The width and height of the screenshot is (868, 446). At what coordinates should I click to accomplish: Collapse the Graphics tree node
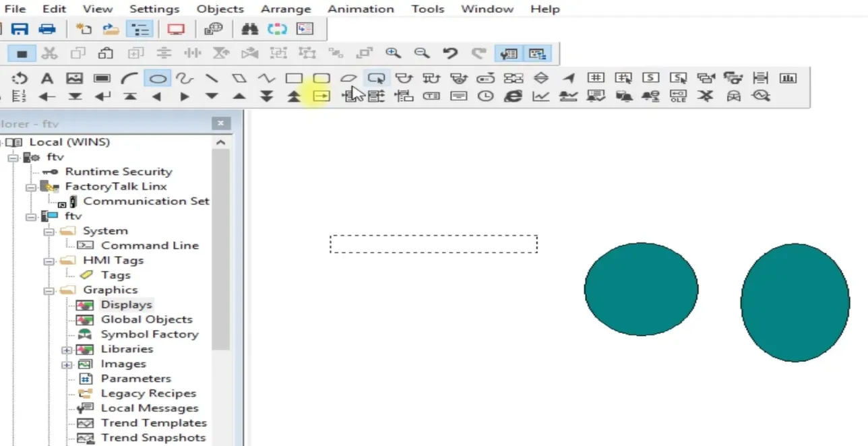click(x=47, y=290)
